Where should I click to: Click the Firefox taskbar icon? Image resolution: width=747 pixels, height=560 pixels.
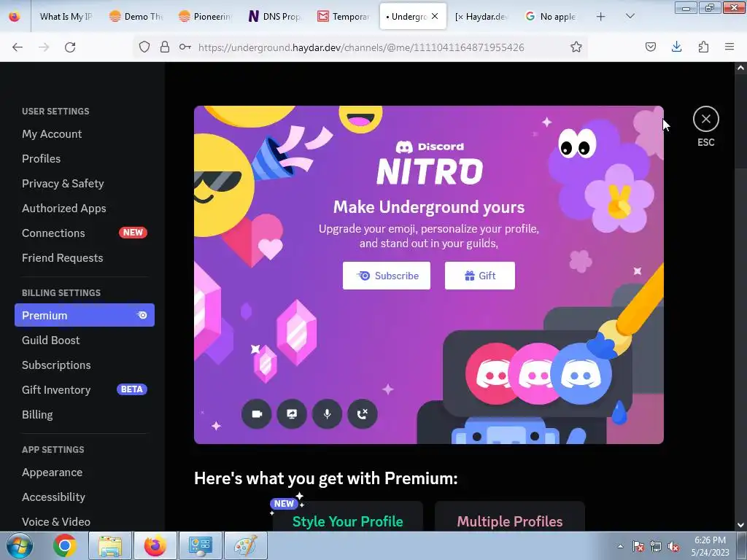point(155,545)
